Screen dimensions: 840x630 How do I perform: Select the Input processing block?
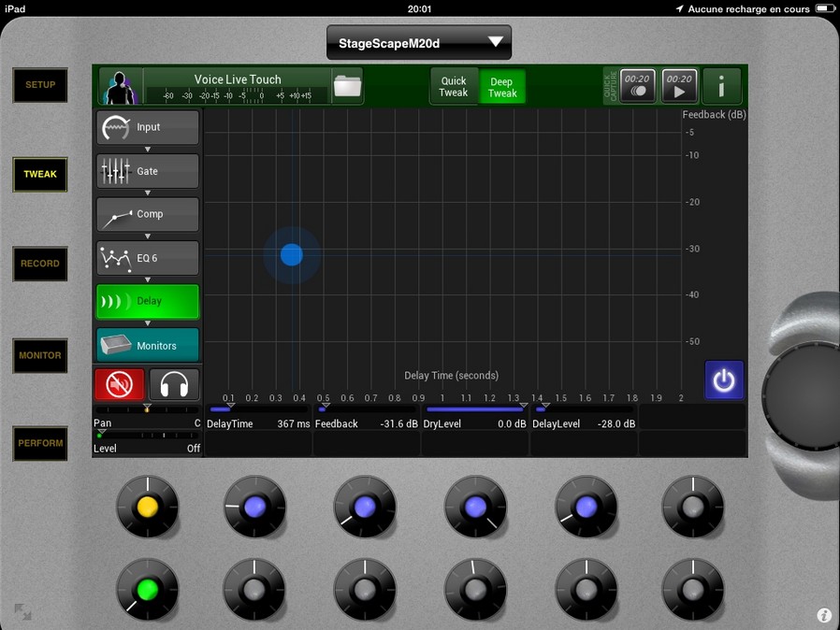pos(148,127)
